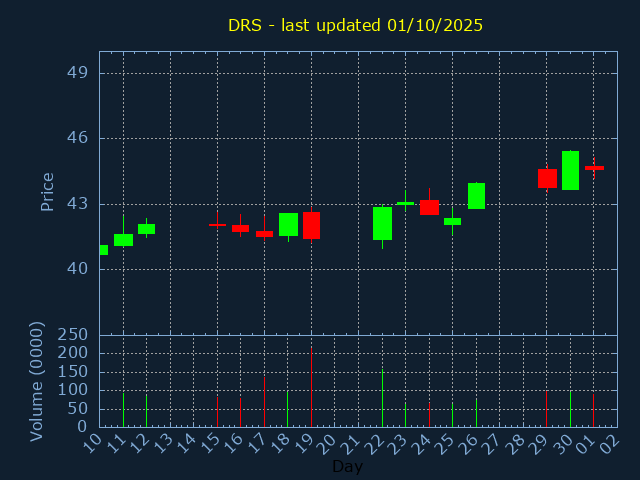The image size is (640, 480).
Task: Select the green candlestick on day 22
Action: pyautogui.click(x=382, y=223)
